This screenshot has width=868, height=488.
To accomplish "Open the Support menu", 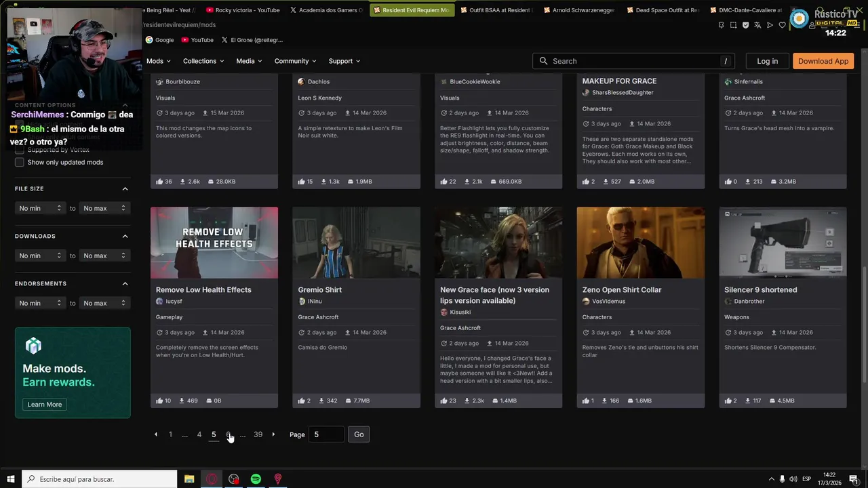I will click(x=344, y=61).
